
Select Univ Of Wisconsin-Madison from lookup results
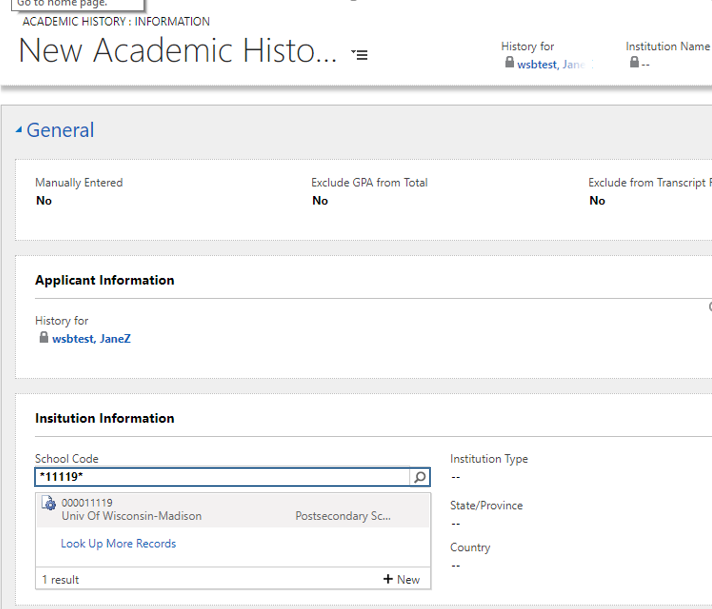131,516
